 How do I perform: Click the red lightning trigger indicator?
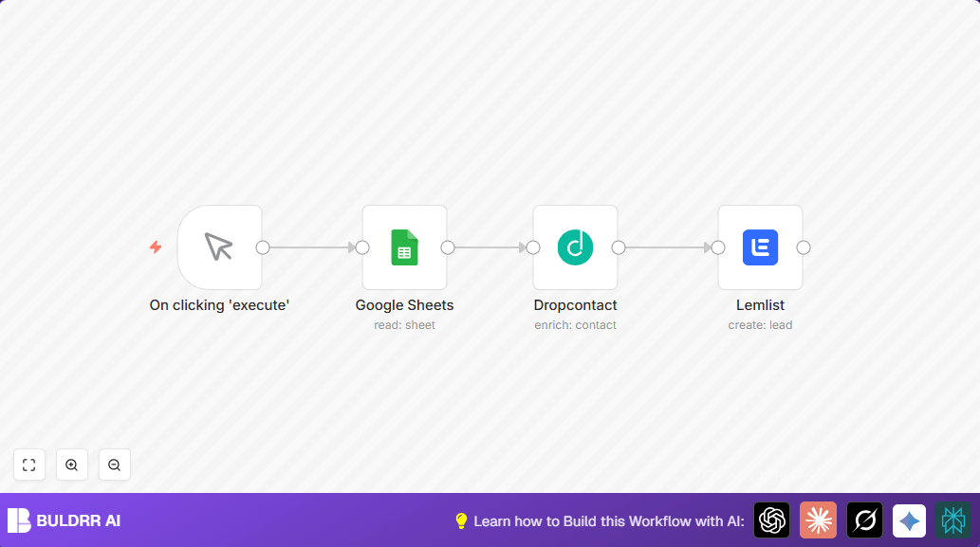tap(156, 247)
